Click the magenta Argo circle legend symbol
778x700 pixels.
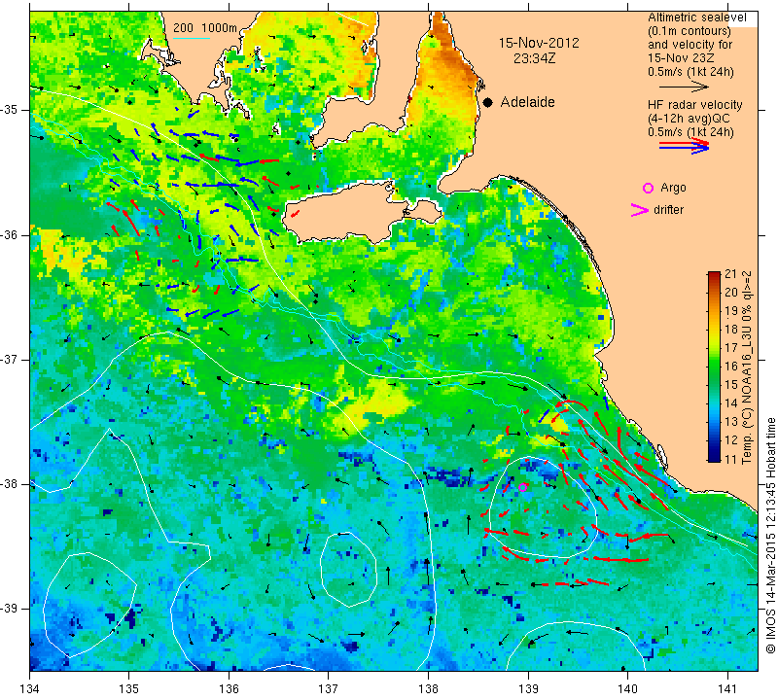(x=648, y=188)
